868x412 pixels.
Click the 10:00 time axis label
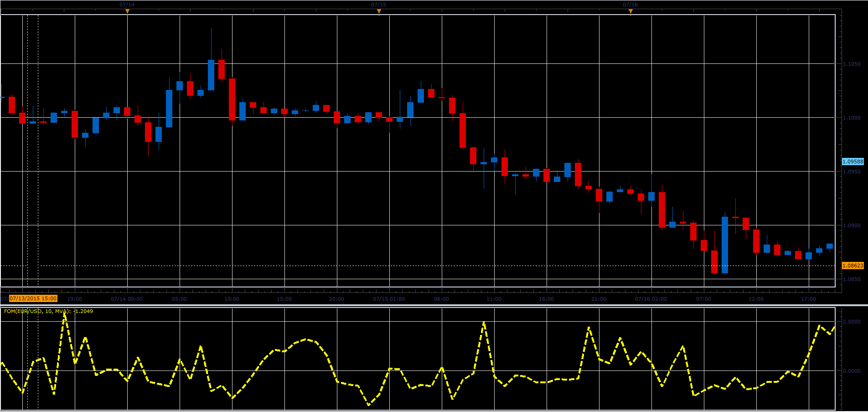232,299
